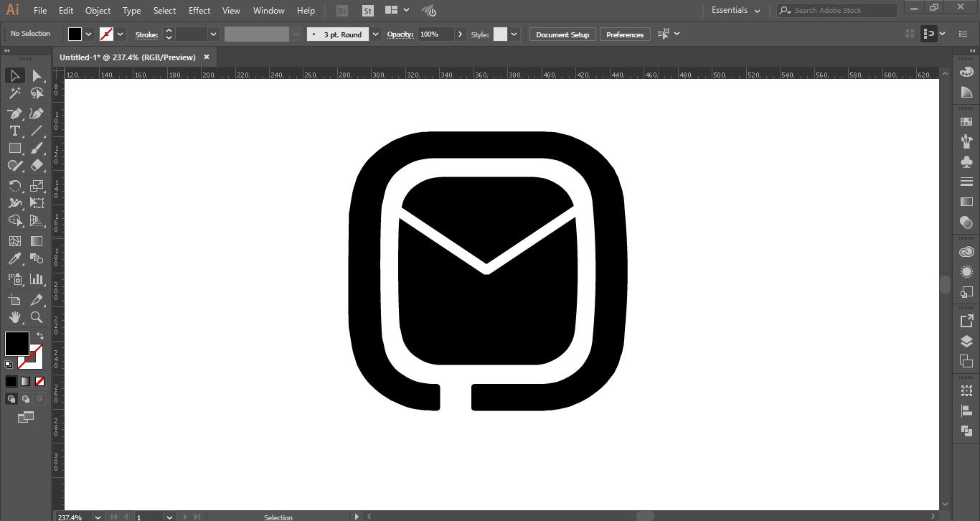The image size is (980, 521).
Task: Open the Opacity panel link
Action: click(400, 34)
